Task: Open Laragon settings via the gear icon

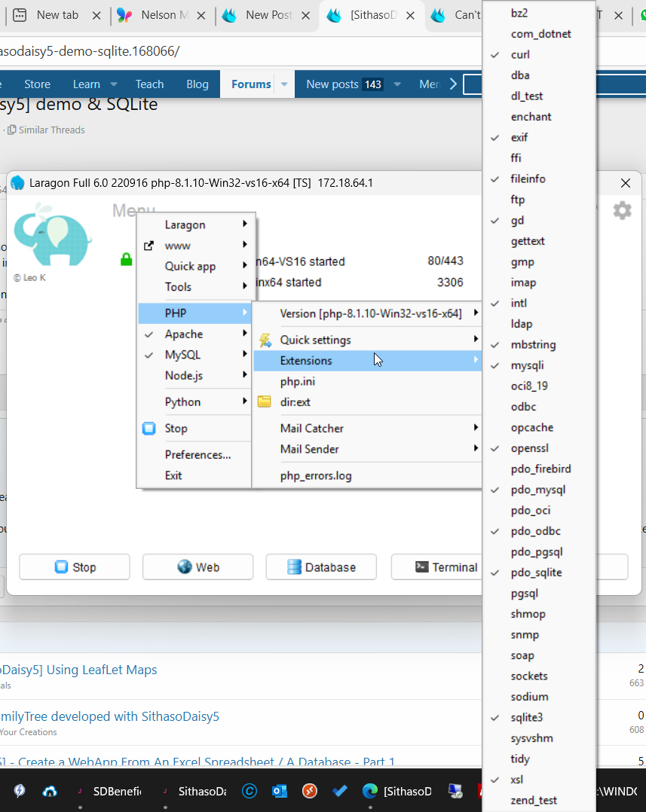Action: 622,210
